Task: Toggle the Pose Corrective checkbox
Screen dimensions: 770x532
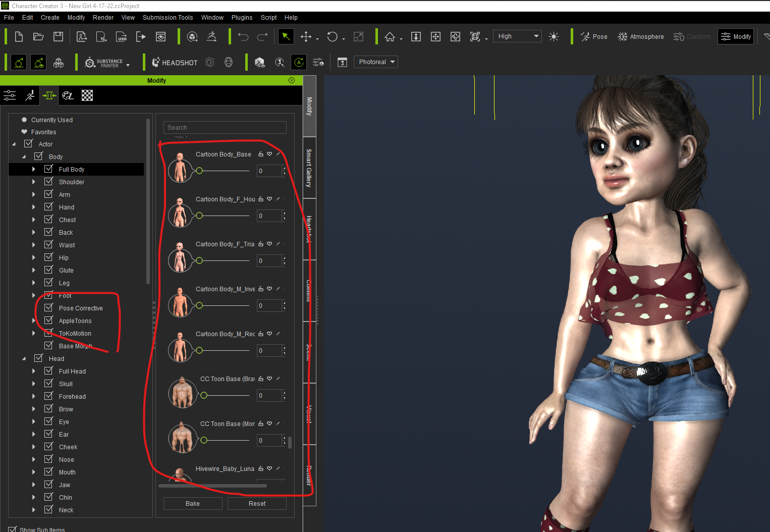Action: tap(48, 308)
